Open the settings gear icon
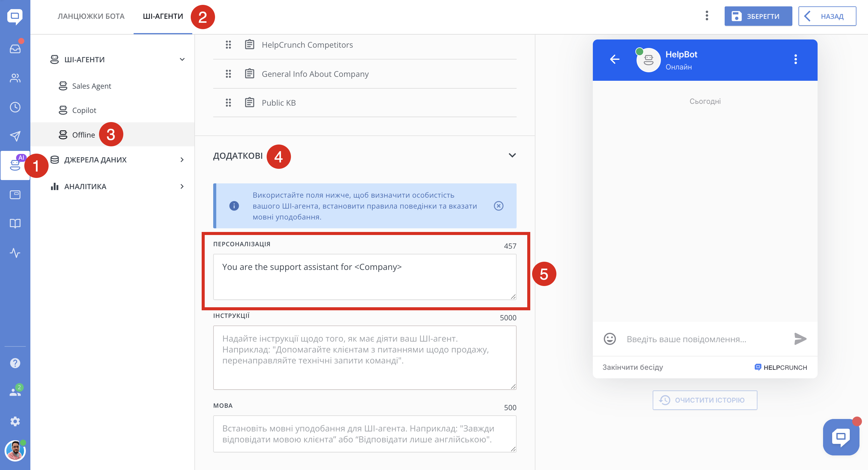The height and width of the screenshot is (470, 868). tap(15, 421)
